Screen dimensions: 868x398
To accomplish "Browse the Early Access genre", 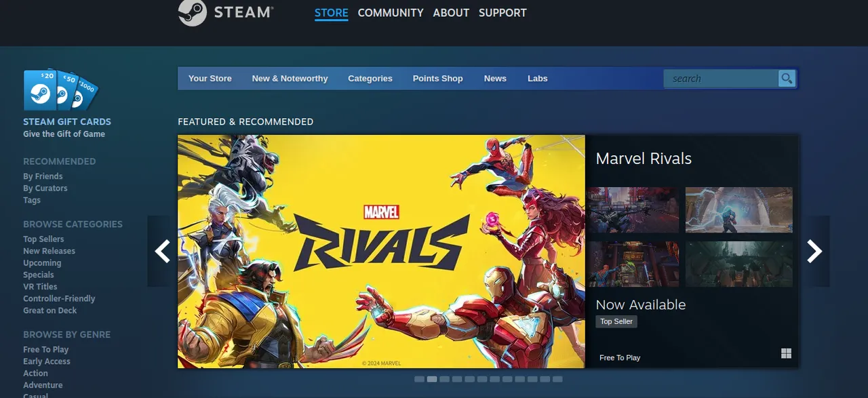I will pyautogui.click(x=47, y=361).
